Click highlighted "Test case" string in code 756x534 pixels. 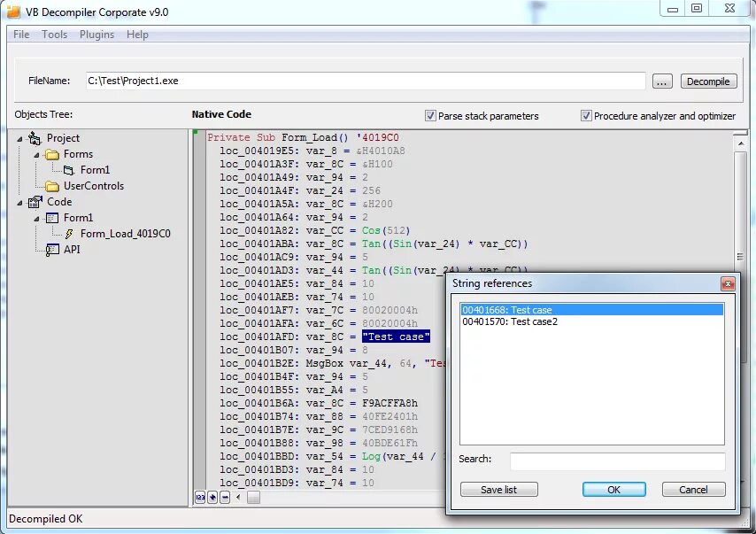pyautogui.click(x=396, y=337)
